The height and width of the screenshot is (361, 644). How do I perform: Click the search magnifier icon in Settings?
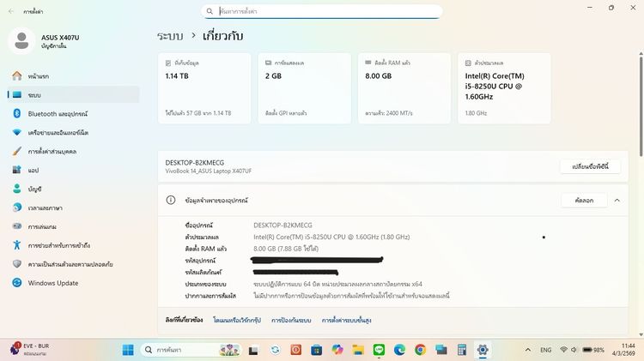point(210,11)
